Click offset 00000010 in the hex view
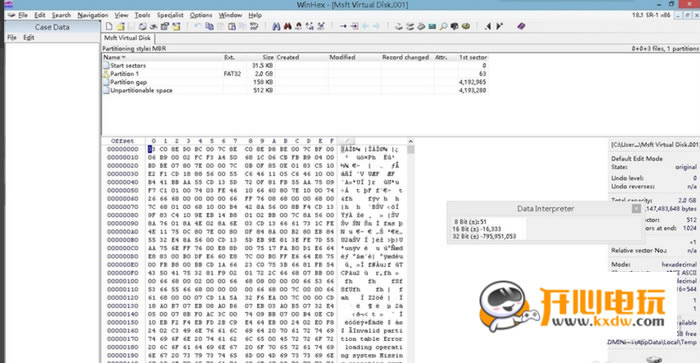 click(122, 158)
